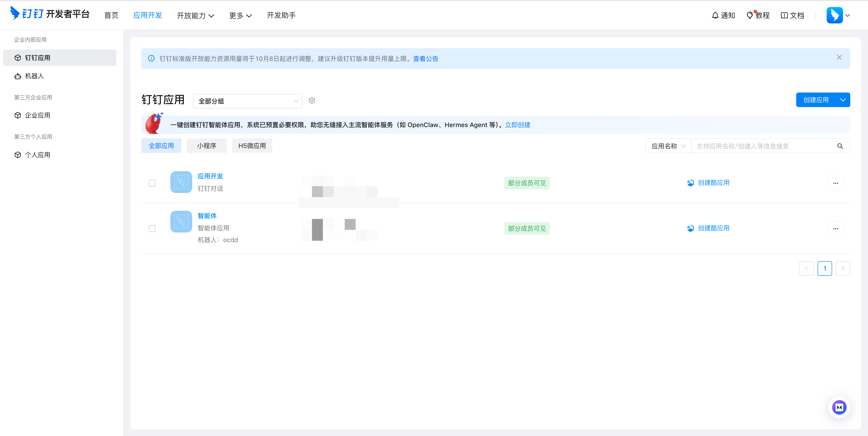Switch to the 小程序 tab
The image size is (868, 436).
point(207,146)
